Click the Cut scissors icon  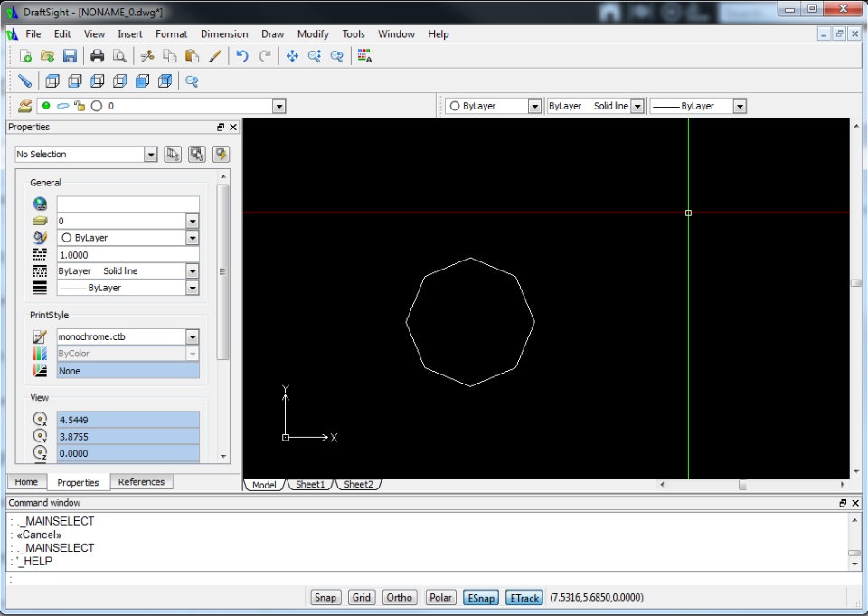147,56
